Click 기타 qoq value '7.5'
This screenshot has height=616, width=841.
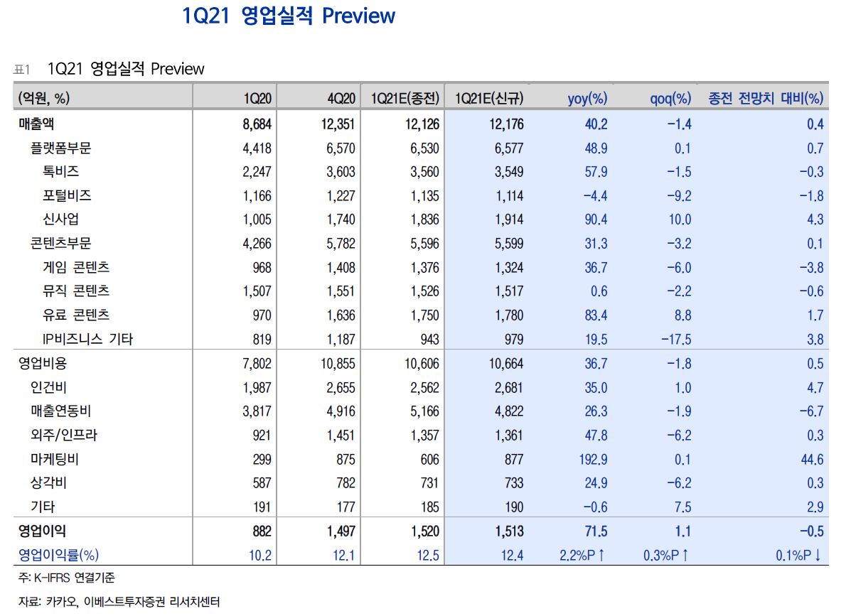(682, 507)
